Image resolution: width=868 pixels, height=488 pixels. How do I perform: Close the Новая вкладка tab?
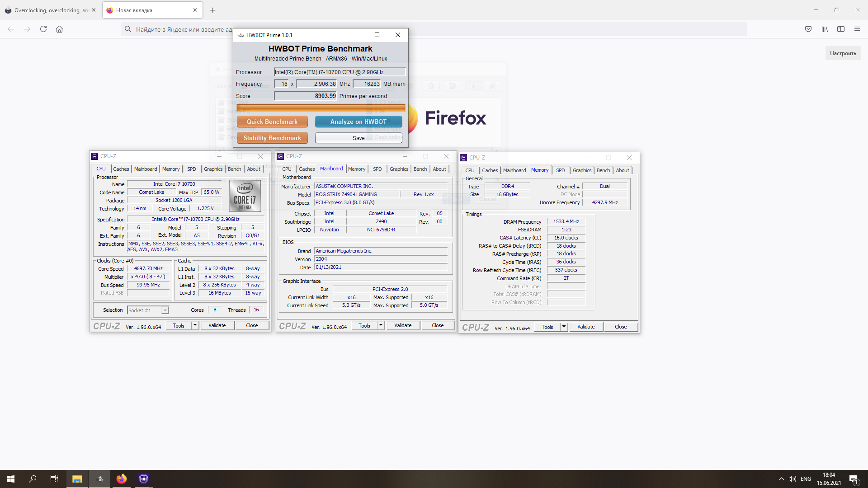(195, 10)
